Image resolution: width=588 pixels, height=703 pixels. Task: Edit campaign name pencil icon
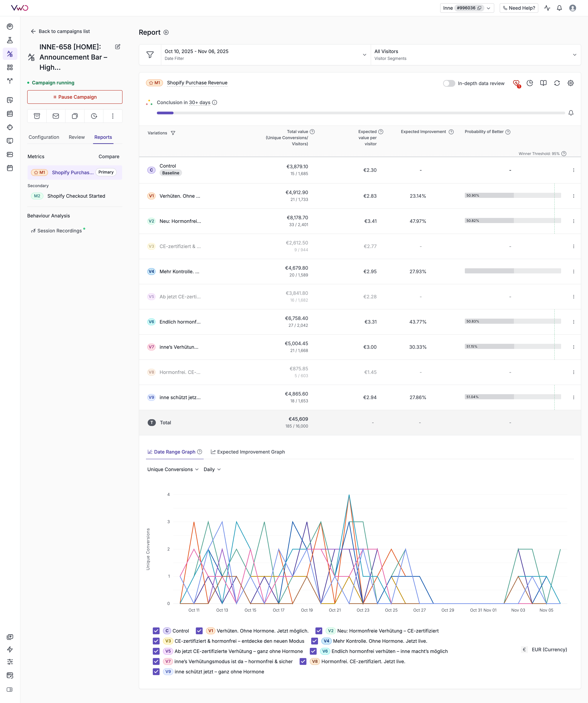click(118, 47)
